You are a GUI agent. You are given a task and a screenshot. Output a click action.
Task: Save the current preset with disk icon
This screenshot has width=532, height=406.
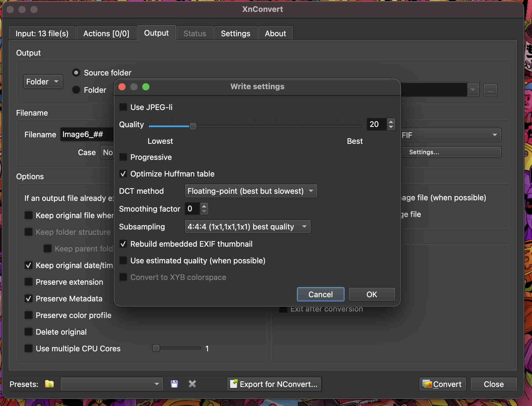click(174, 384)
